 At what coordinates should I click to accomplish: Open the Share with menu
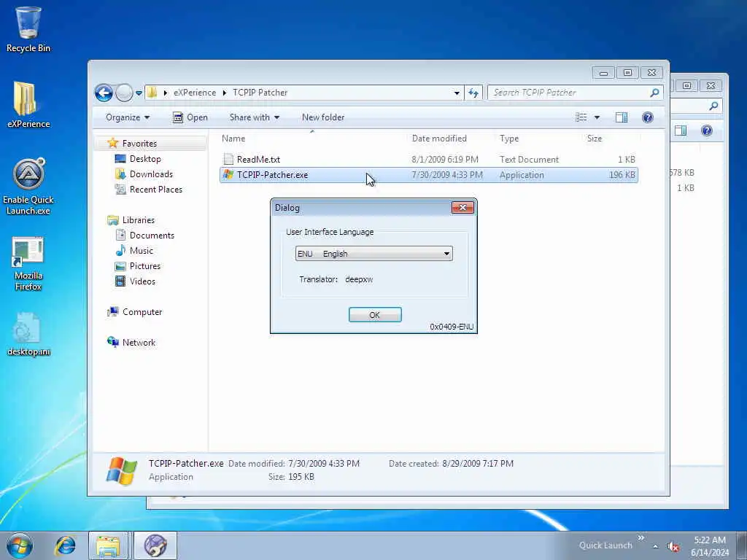pos(254,117)
